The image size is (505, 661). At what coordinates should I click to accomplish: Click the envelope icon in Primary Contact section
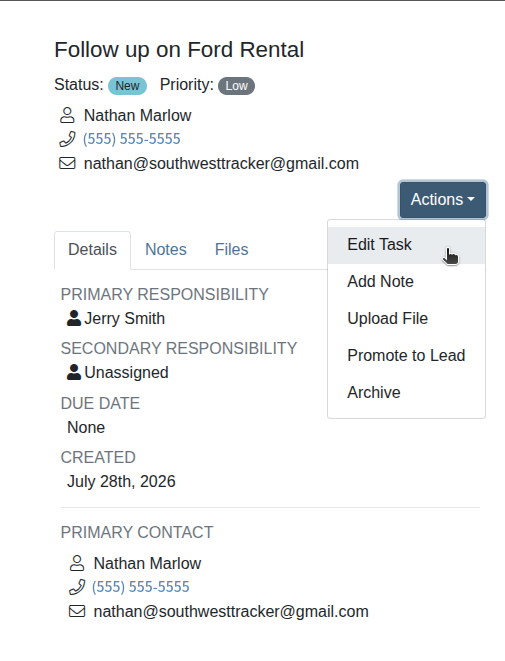point(77,611)
